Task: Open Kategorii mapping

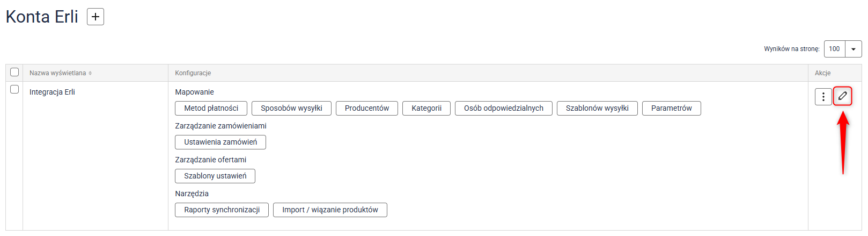Action: [426, 108]
